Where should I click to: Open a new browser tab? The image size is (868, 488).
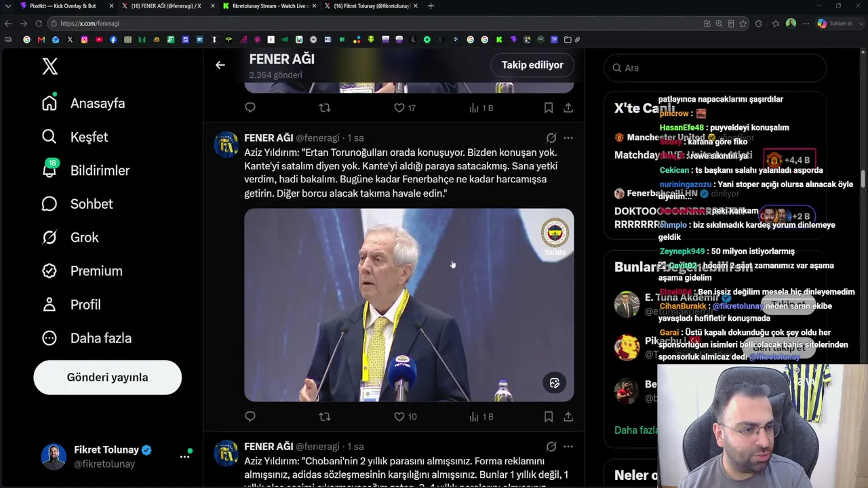coord(431,6)
